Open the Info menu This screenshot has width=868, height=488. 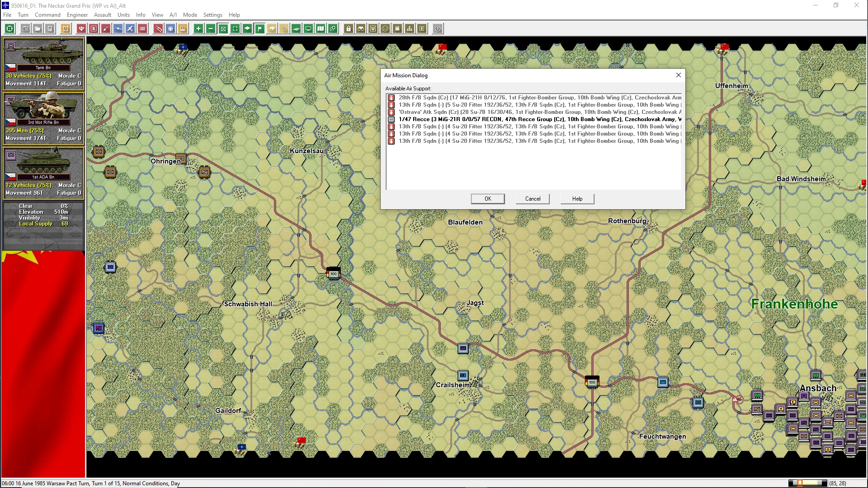tap(141, 15)
